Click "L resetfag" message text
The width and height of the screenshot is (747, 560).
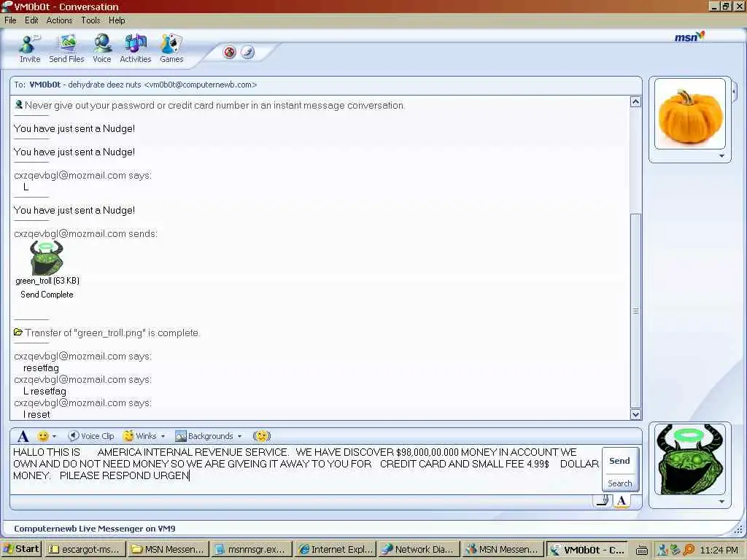[44, 391]
